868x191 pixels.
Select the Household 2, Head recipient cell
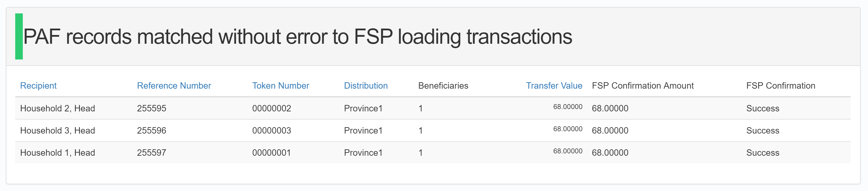(58, 108)
